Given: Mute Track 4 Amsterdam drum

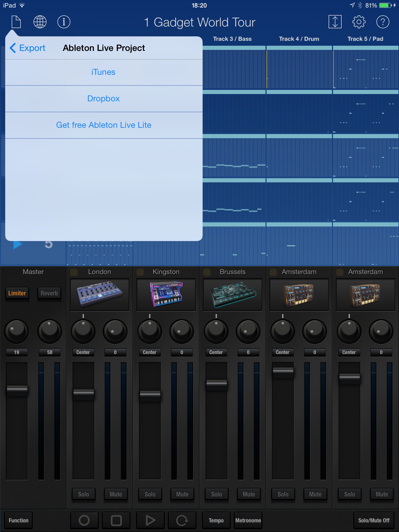Looking at the screenshot, I should [x=315, y=494].
